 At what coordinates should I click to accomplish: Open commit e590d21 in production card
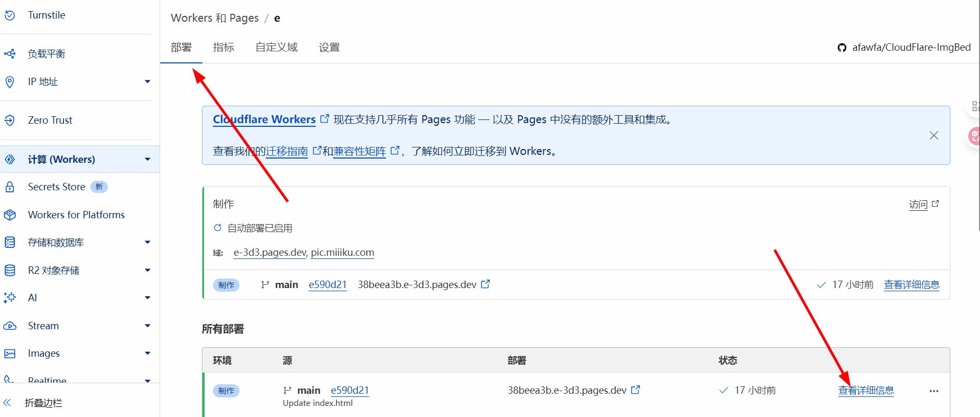[x=328, y=284]
